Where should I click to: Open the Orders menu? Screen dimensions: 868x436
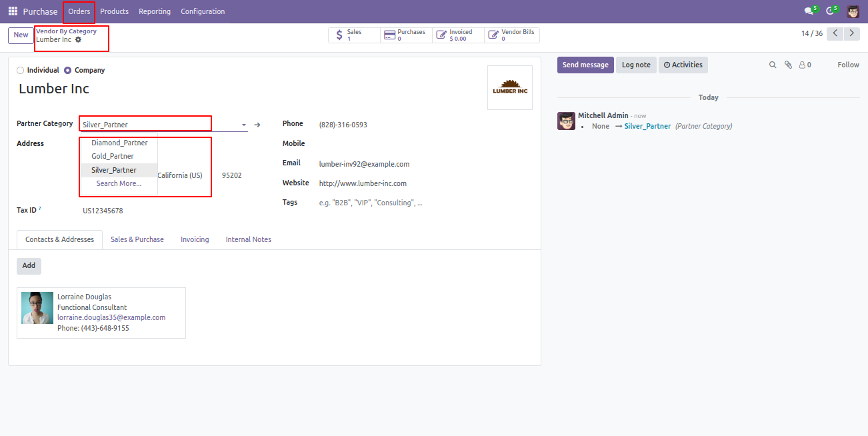pyautogui.click(x=79, y=11)
